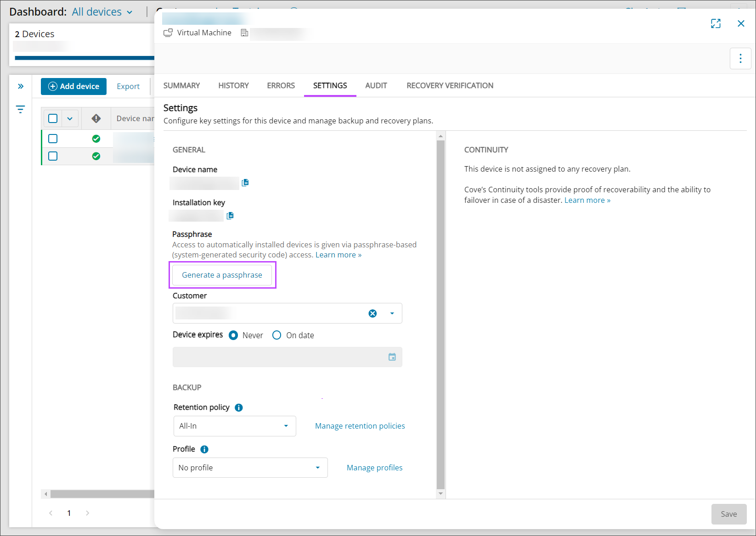Open the filter icon in sidebar
The image size is (756, 536).
(x=20, y=109)
